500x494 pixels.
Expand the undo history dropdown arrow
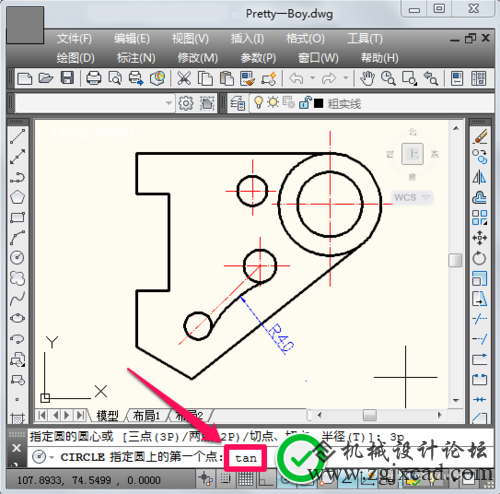point(312,78)
